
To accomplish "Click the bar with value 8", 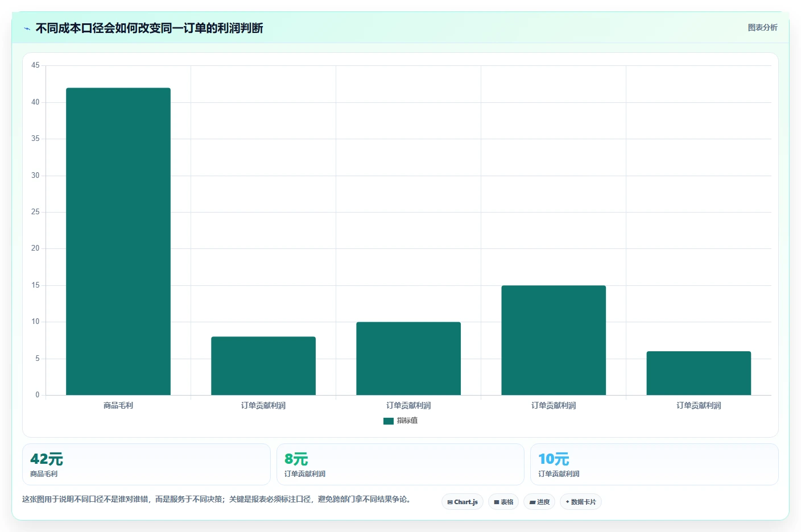I will [x=263, y=366].
